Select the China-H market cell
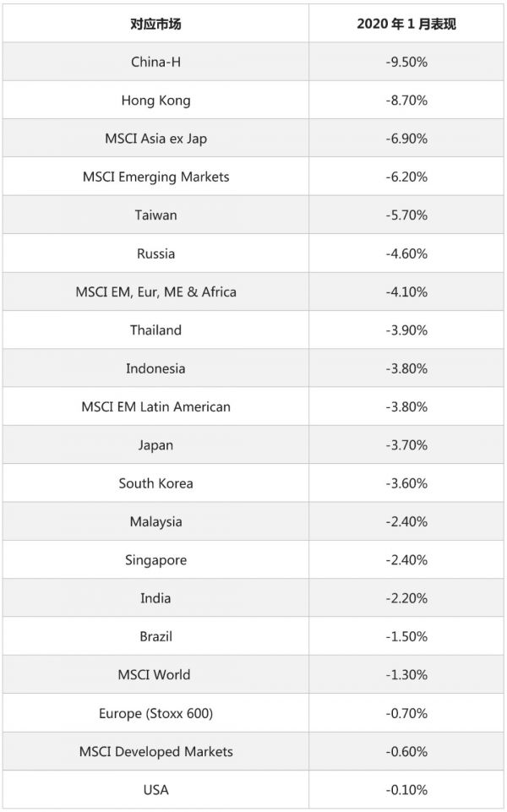 pos(155,62)
